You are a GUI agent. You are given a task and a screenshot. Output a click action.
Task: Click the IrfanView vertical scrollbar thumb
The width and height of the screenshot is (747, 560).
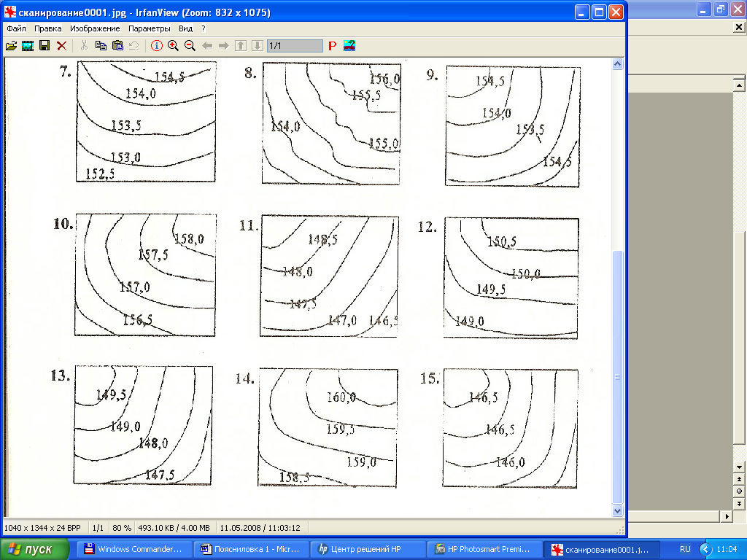[617, 377]
